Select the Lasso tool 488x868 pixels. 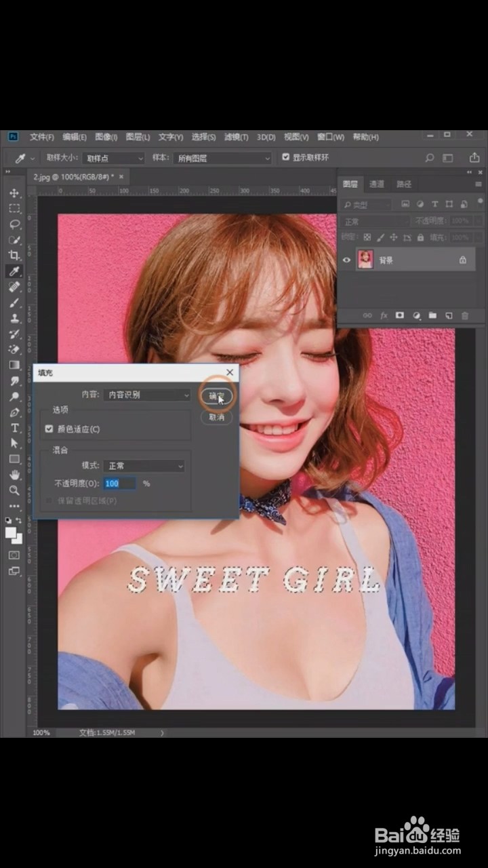pyautogui.click(x=14, y=224)
